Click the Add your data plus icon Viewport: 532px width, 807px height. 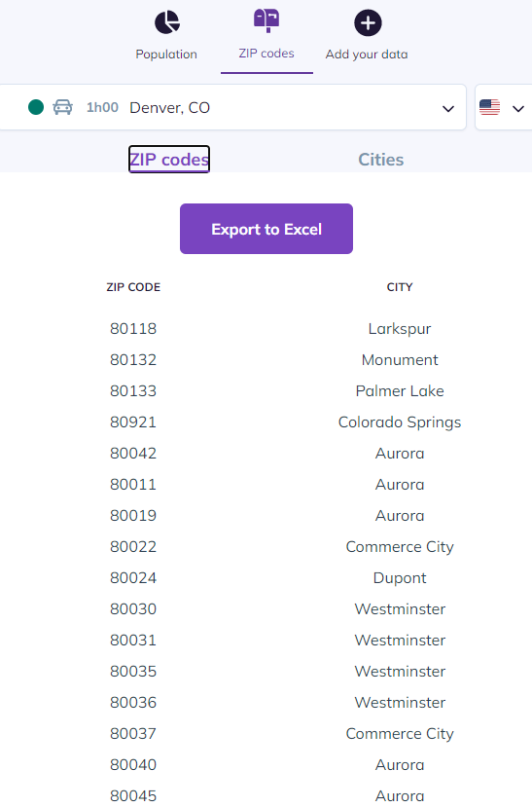pos(368,23)
